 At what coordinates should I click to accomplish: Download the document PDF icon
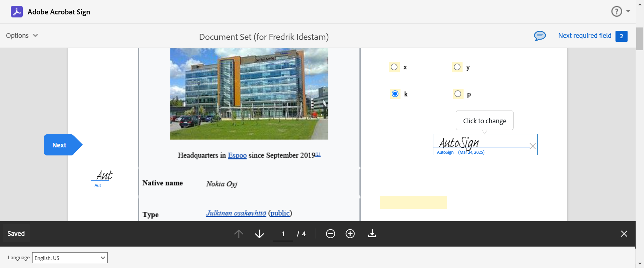pos(372,233)
